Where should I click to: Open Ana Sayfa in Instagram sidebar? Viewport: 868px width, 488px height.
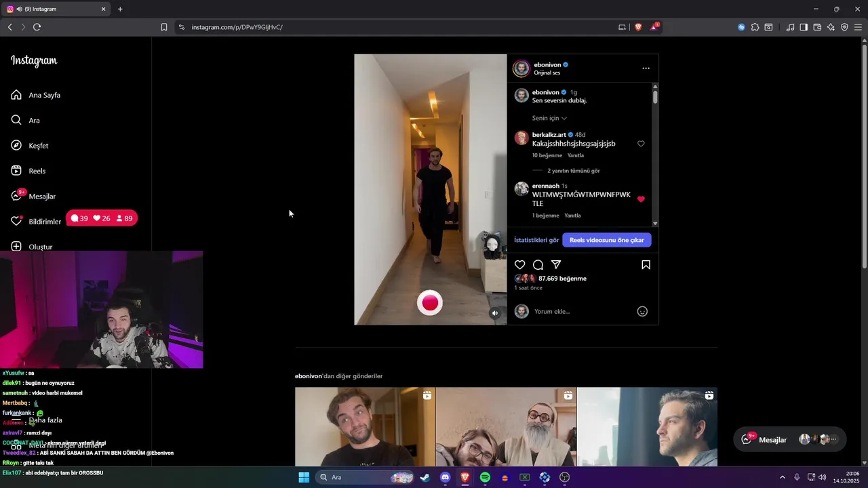pos(36,95)
